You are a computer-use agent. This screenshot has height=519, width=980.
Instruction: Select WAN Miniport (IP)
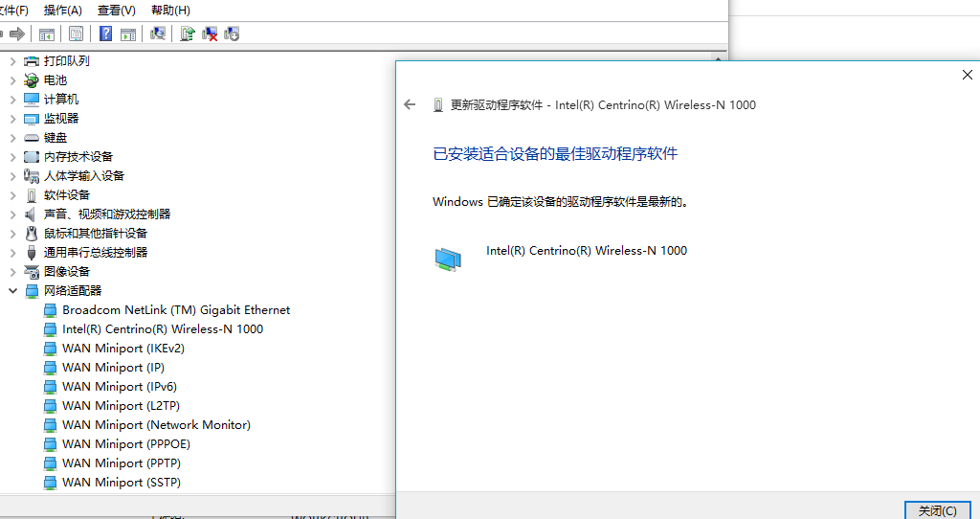point(113,368)
